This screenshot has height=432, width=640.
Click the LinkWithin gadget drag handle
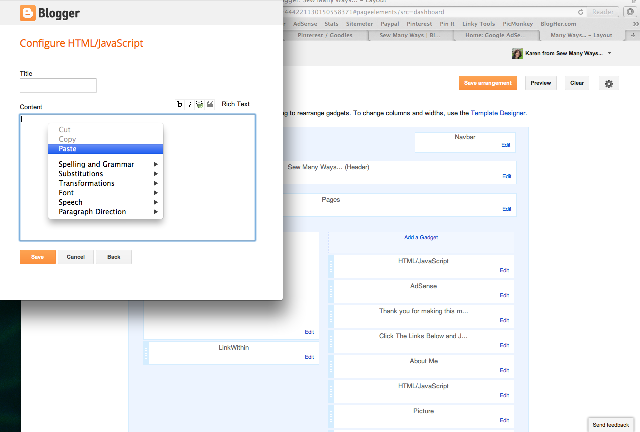[x=146, y=353]
